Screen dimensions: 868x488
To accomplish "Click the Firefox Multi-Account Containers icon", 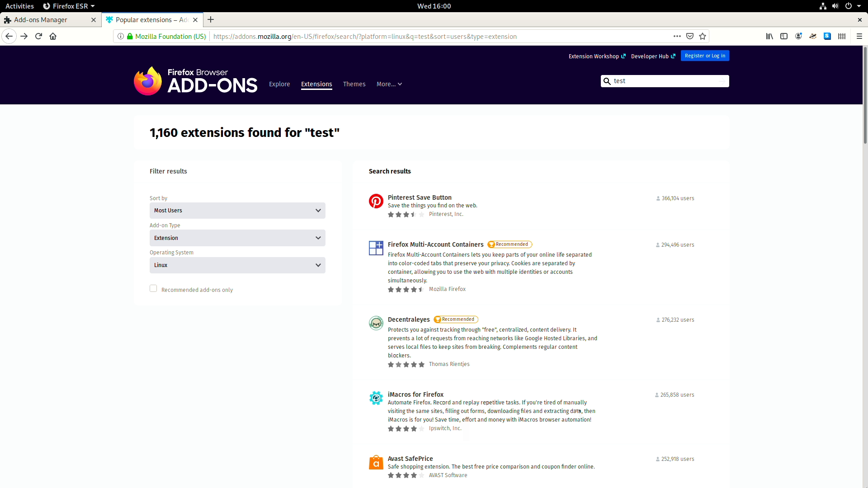I will [376, 248].
